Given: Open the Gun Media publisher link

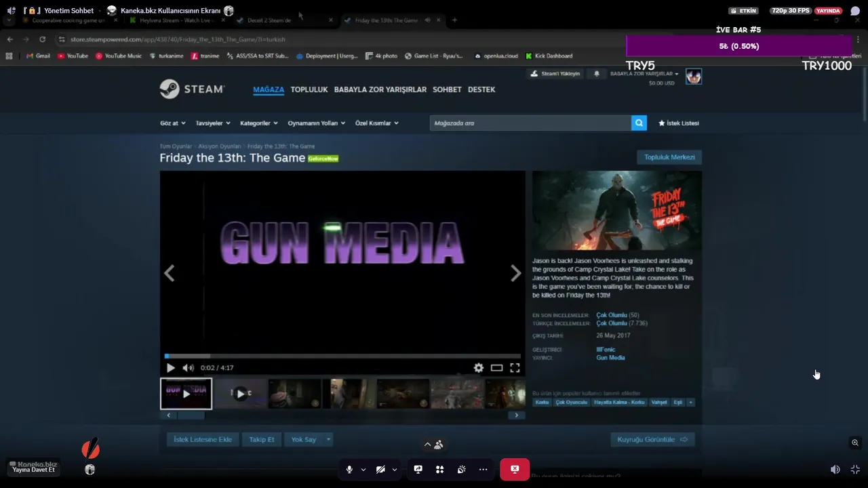Looking at the screenshot, I should (x=610, y=358).
